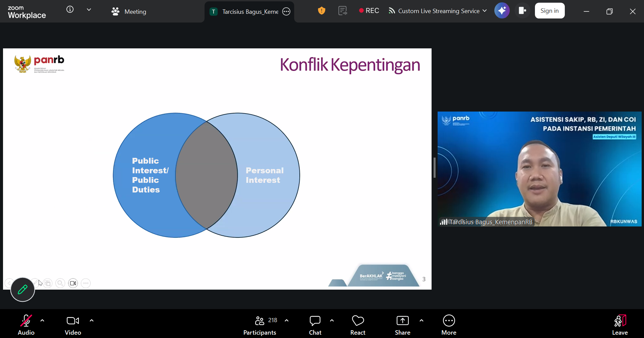Open slide show see-all-slides icon
644x338 pixels.
click(48, 283)
